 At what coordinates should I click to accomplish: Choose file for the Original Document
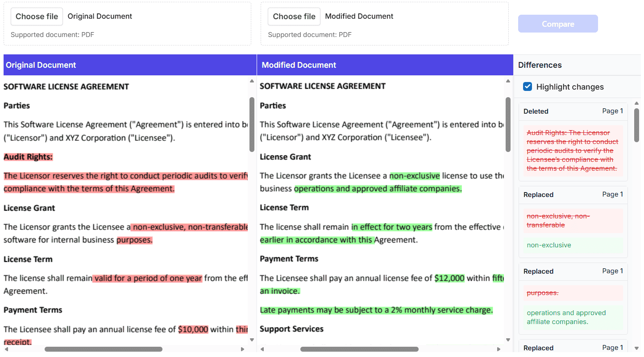(37, 16)
